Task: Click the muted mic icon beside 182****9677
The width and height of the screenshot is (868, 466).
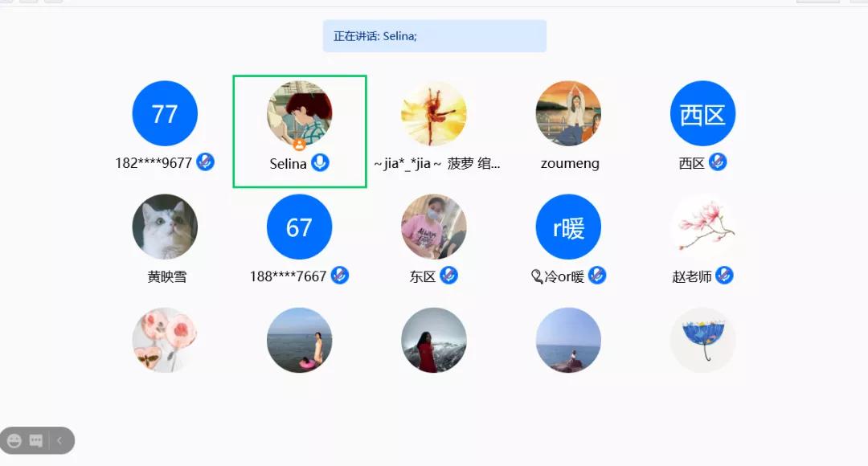Action: pyautogui.click(x=206, y=162)
